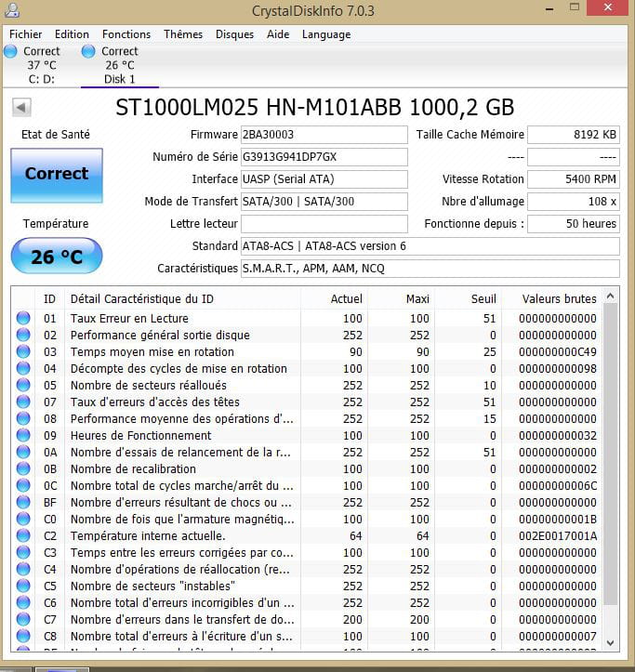The width and height of the screenshot is (635, 672).
Task: Click the Valeurs brutes column header
Action: pos(552,298)
